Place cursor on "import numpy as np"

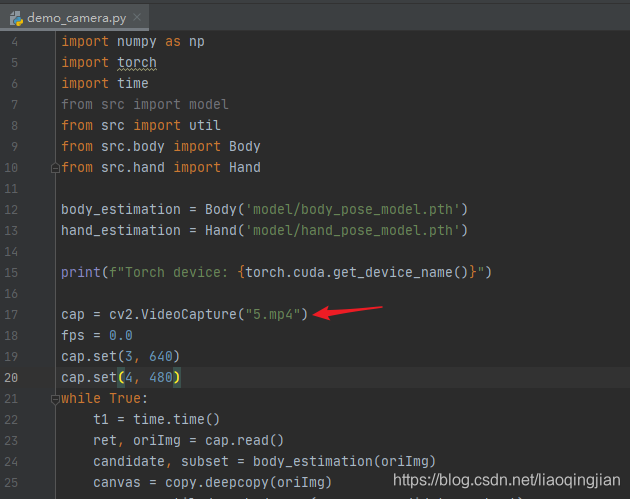click(x=133, y=41)
